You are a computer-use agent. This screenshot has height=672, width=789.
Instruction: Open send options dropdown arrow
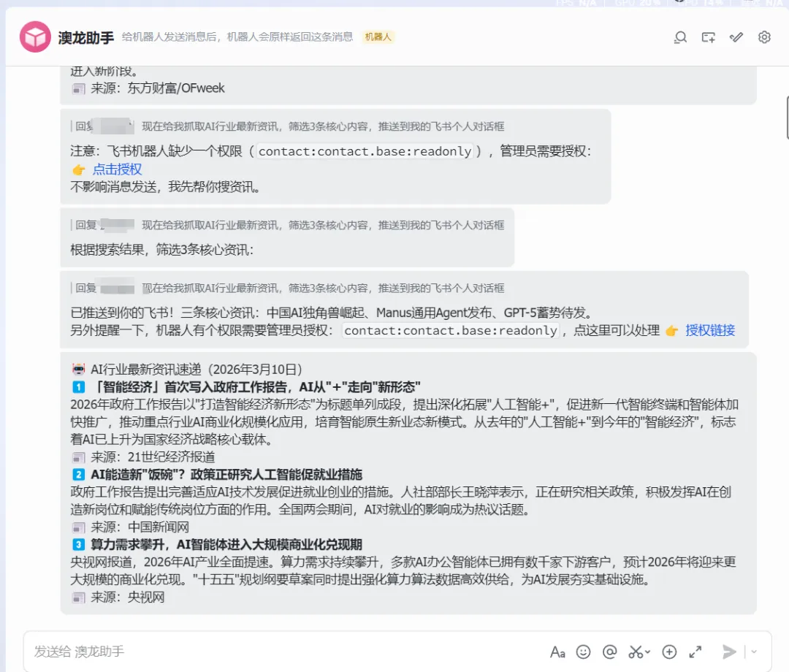pyautogui.click(x=754, y=652)
